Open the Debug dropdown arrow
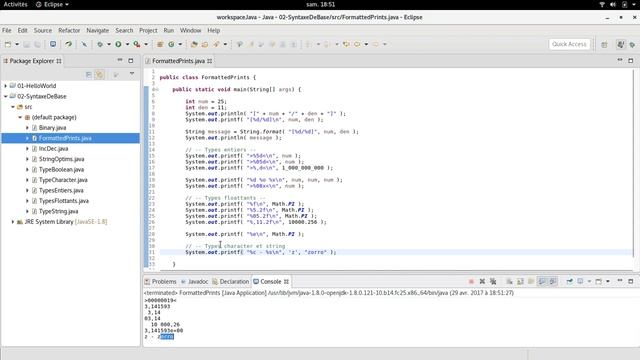Screen dimensions: 640x360 click(109, 44)
